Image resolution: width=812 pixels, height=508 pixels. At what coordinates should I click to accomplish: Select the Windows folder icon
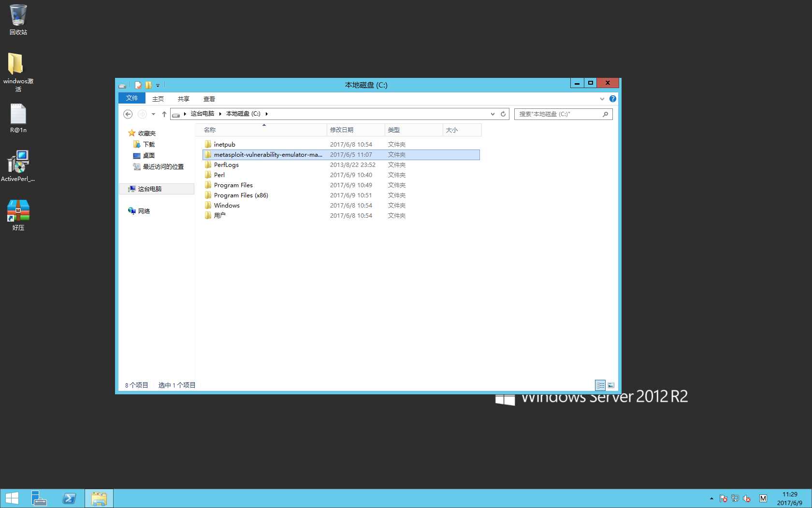pyautogui.click(x=208, y=205)
